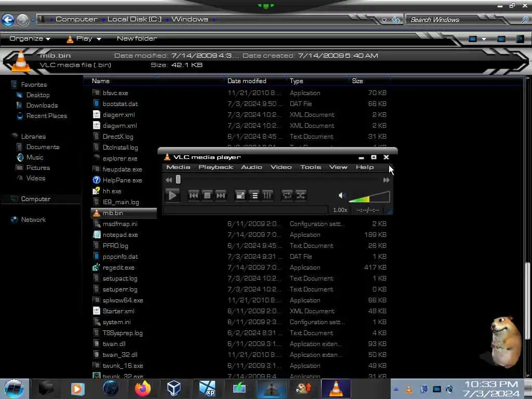Open the VLC Help menu
Image resolution: width=532 pixels, height=399 pixels.
[365, 167]
